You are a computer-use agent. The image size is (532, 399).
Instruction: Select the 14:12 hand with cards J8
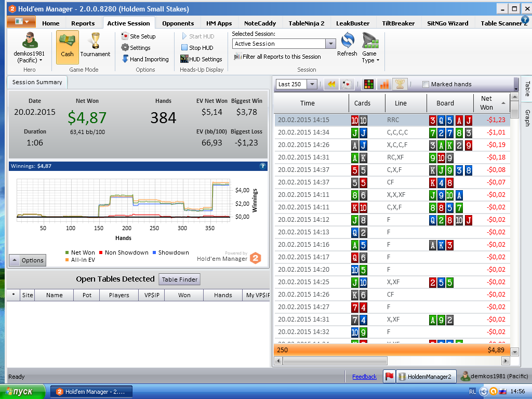(x=392, y=220)
